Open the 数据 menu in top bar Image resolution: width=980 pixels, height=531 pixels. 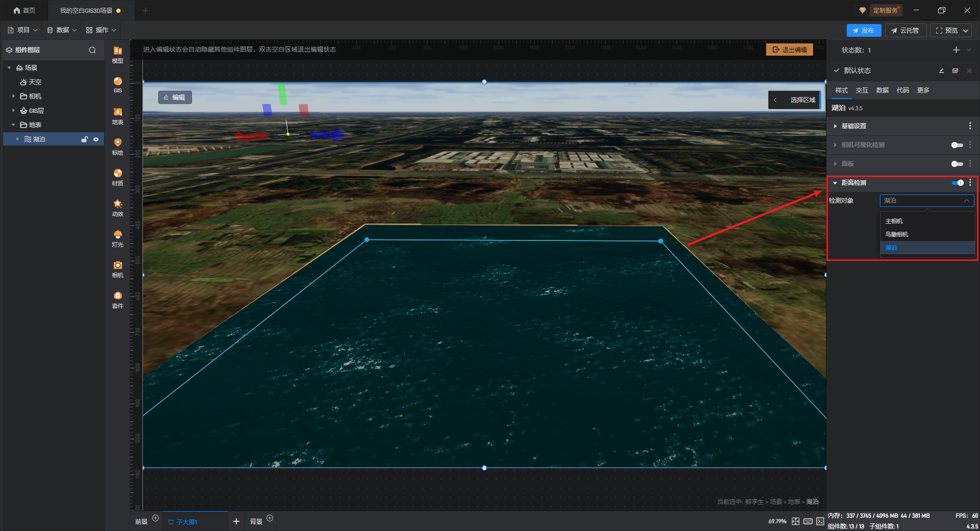pyautogui.click(x=62, y=30)
